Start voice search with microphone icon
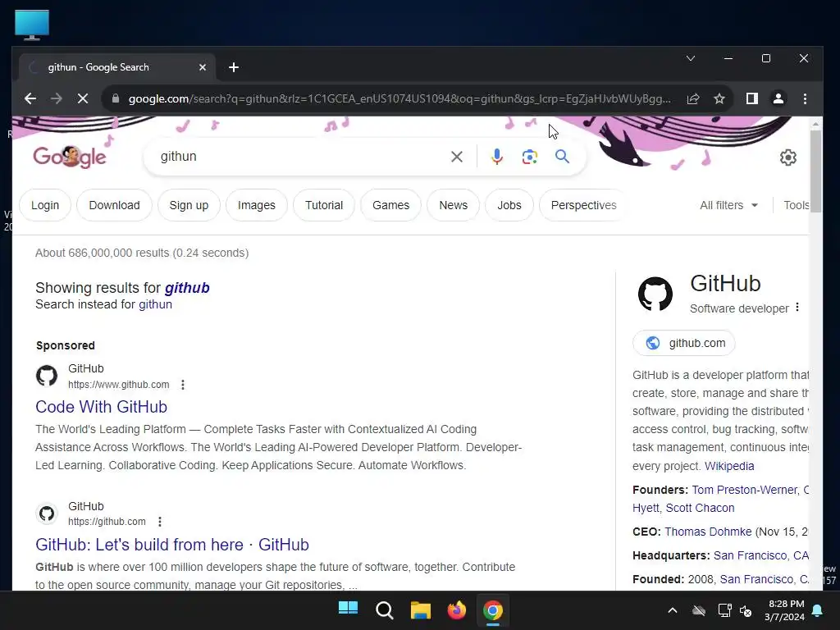 click(x=496, y=157)
